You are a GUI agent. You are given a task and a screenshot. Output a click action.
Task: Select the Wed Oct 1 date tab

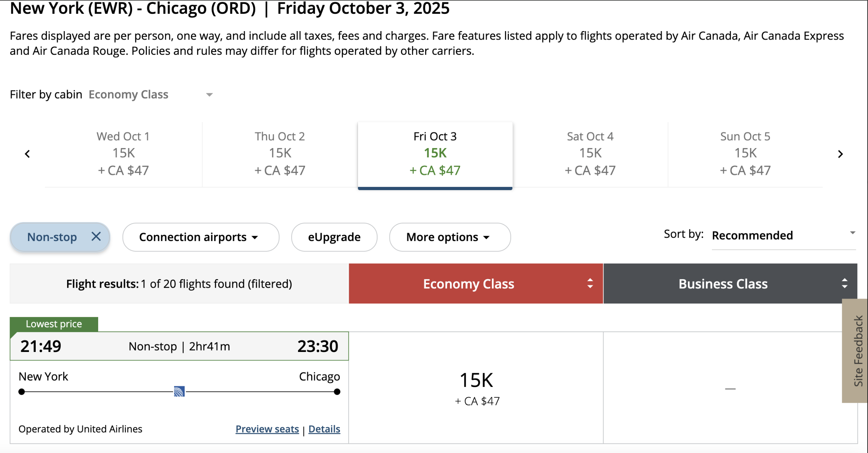pos(123,153)
